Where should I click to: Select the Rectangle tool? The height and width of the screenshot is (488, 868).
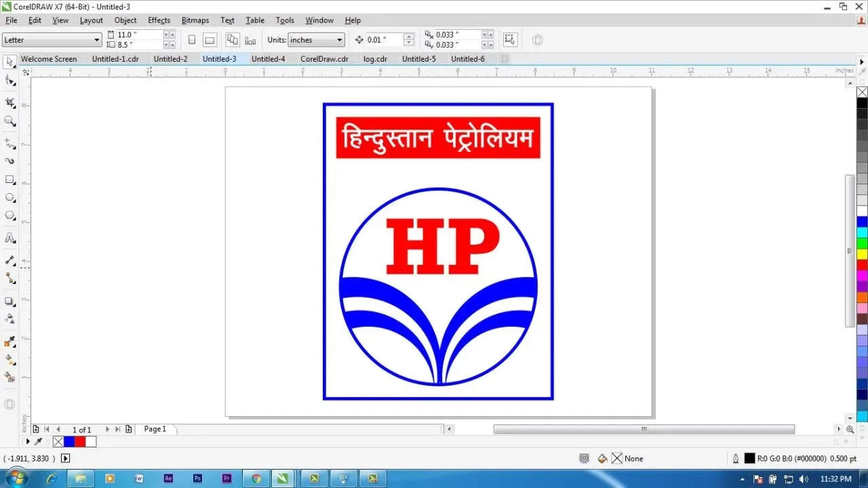9,180
